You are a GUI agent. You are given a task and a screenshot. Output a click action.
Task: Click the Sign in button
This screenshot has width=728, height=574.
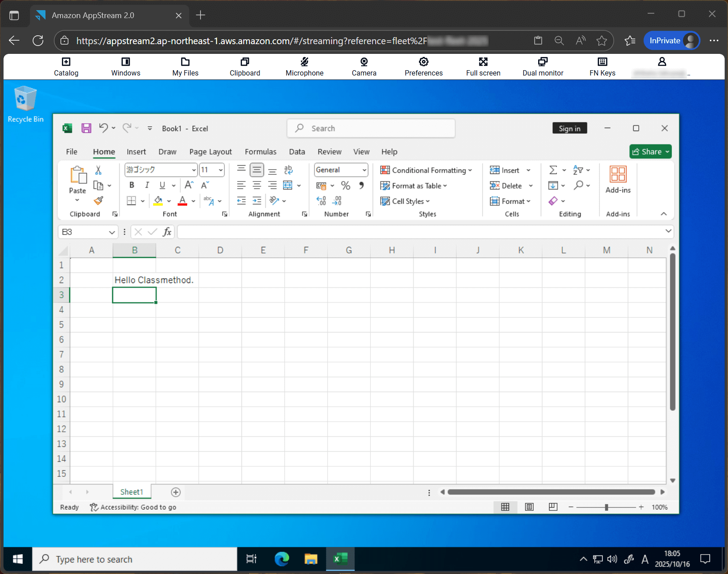[x=570, y=128]
